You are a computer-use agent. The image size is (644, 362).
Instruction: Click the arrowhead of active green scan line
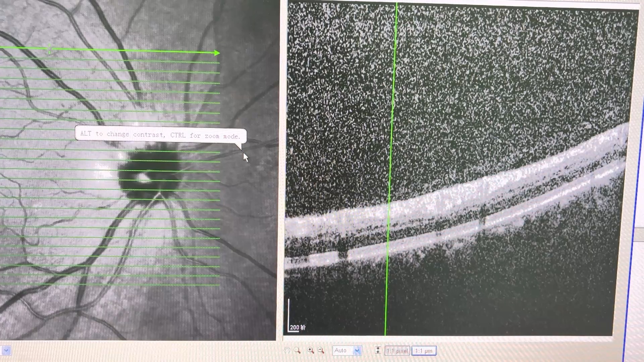(x=217, y=53)
